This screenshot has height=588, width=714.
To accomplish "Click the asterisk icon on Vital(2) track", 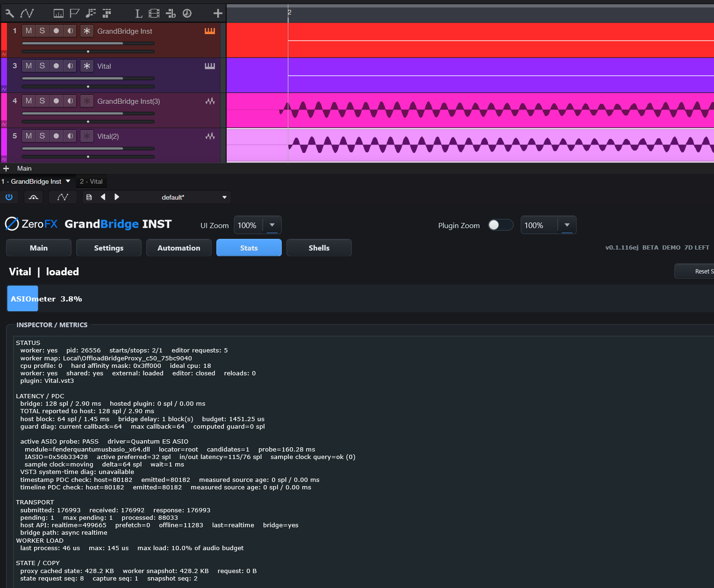I will [86, 136].
